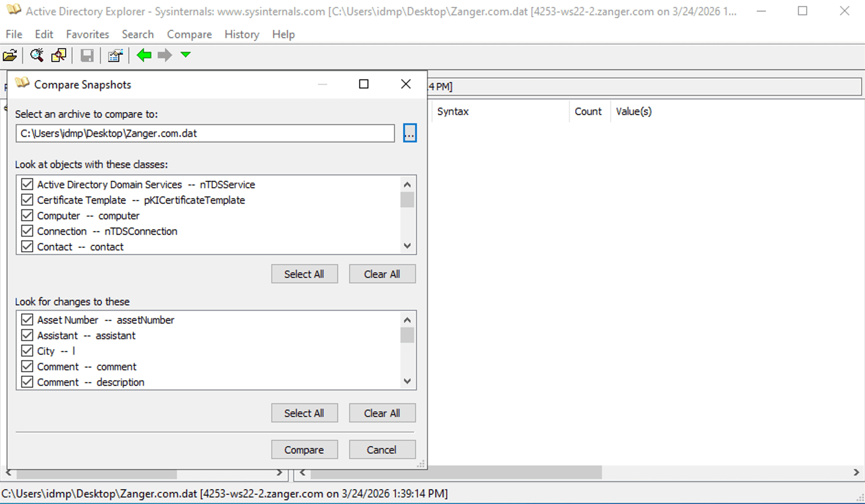Uncheck Asset Number -- assetNumber attribute
Image resolution: width=865 pixels, height=504 pixels.
tap(27, 320)
